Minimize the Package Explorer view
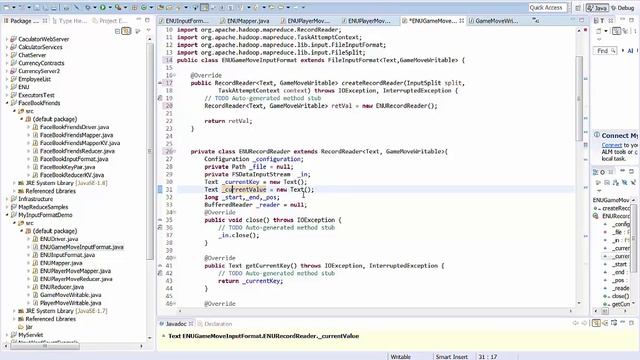640x360 pixels. pos(138,20)
